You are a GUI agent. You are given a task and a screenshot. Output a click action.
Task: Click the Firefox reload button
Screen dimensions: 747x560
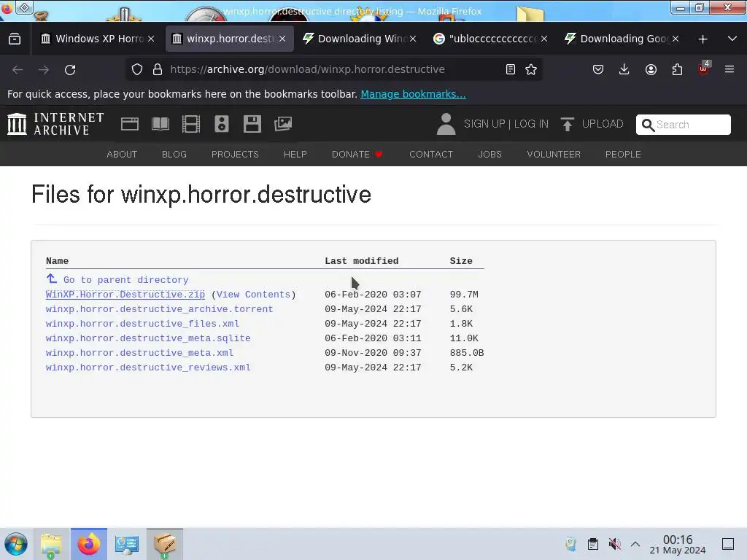pos(70,69)
